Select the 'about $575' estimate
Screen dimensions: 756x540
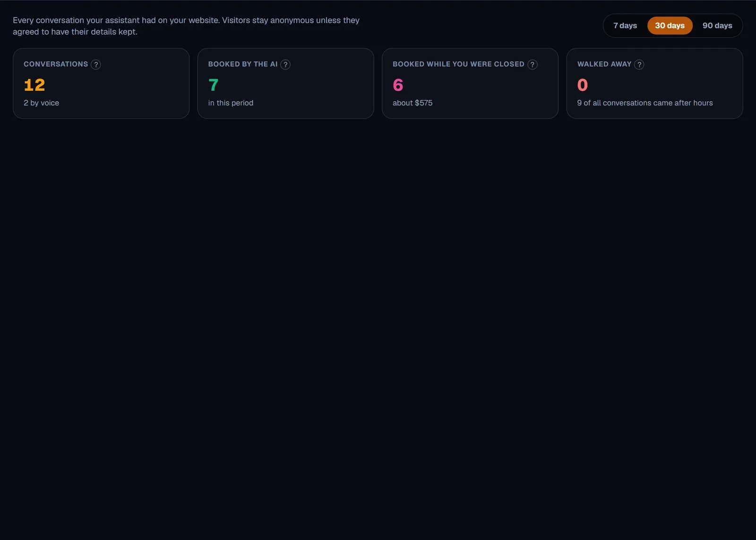click(x=412, y=103)
